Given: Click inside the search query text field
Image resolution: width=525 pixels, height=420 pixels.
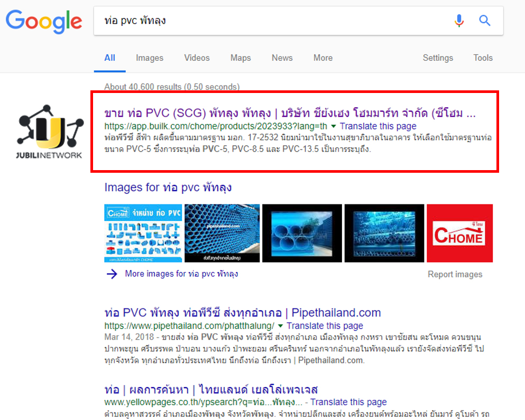Looking at the screenshot, I should tap(264, 21).
